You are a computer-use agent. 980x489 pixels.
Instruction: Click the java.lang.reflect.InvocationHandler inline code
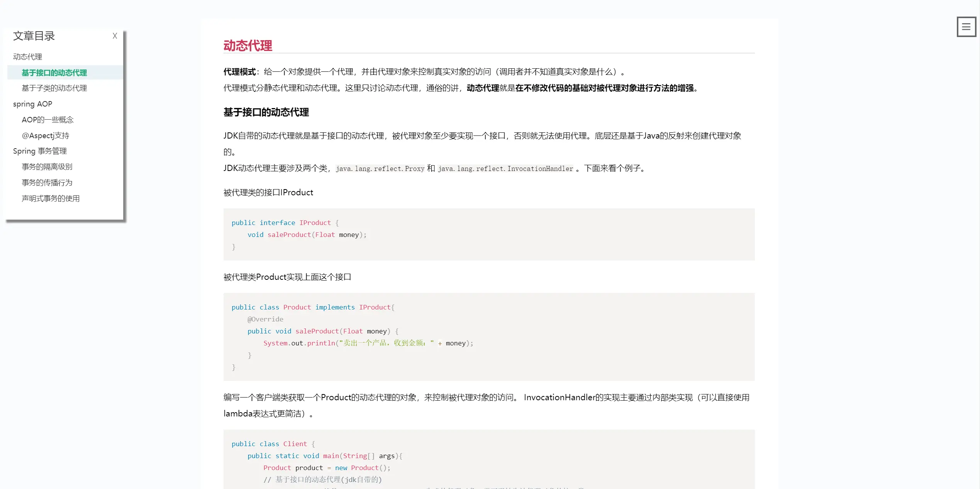point(505,169)
